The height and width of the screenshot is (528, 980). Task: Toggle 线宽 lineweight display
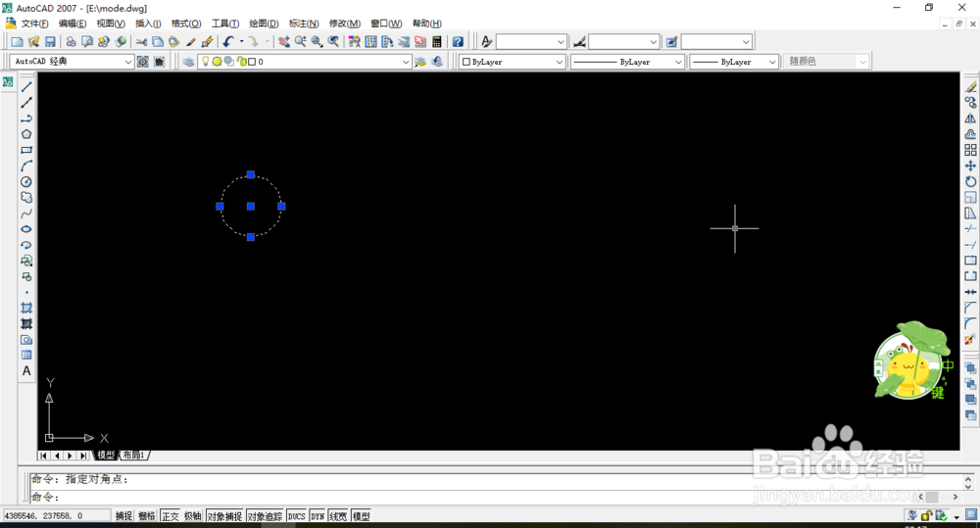click(338, 516)
